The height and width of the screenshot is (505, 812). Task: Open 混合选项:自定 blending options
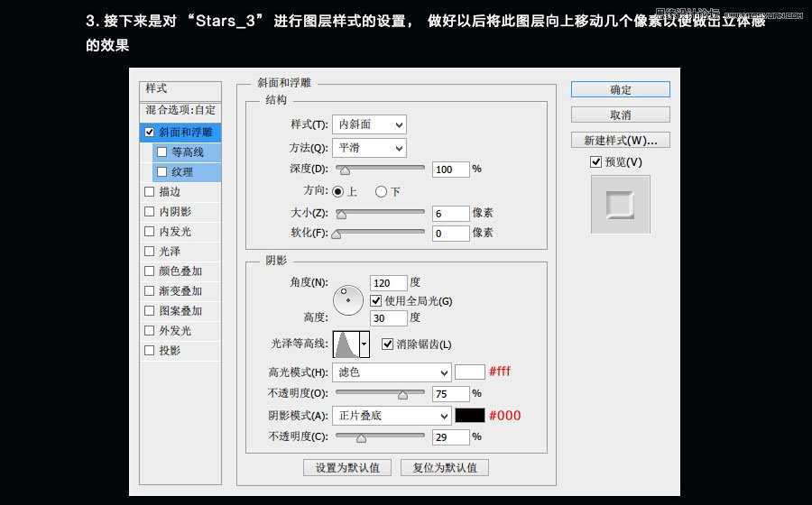click(x=180, y=110)
